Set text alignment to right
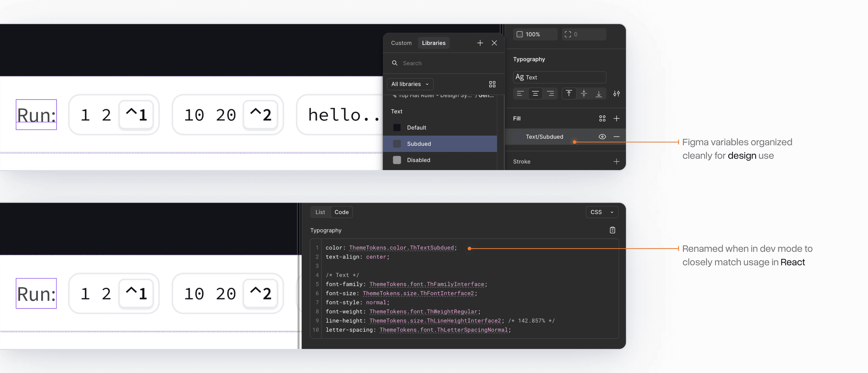The image size is (868, 373). click(551, 93)
